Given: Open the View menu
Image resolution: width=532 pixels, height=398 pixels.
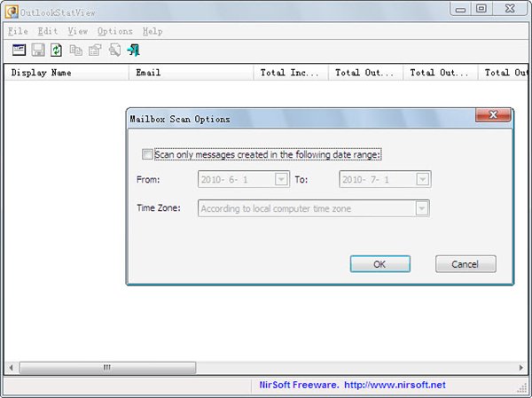Looking at the screenshot, I should [x=77, y=31].
